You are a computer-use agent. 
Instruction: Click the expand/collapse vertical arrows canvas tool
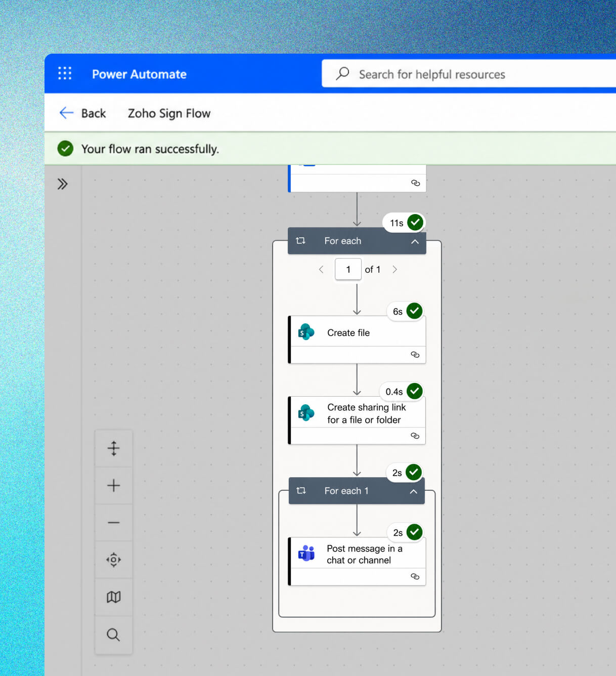114,448
